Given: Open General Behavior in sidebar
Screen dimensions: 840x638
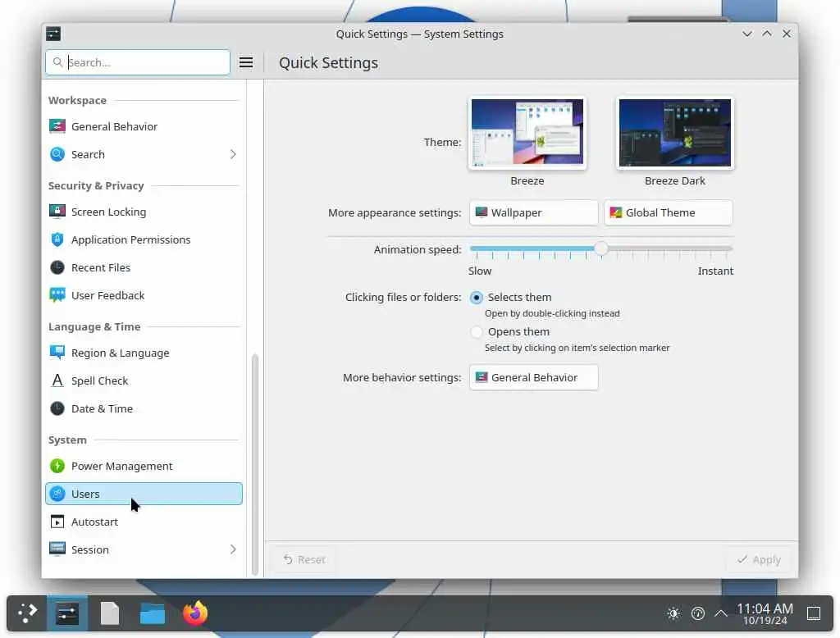Looking at the screenshot, I should click(x=144, y=126).
